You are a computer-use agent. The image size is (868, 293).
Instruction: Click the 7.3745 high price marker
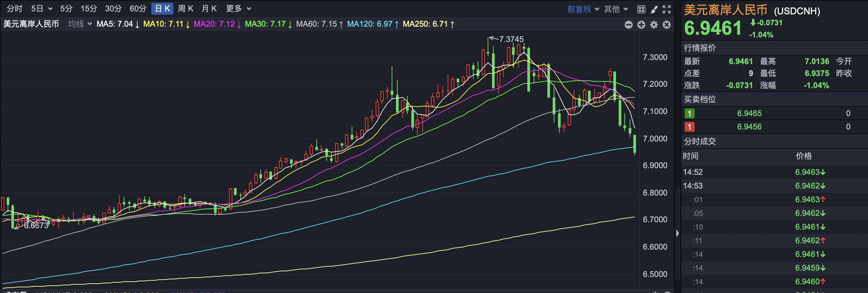pyautogui.click(x=511, y=39)
